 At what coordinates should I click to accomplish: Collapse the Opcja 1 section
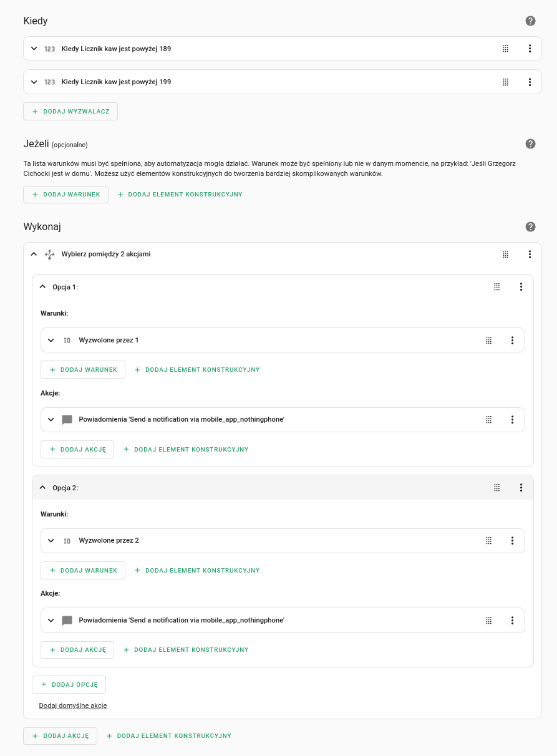coord(42,287)
